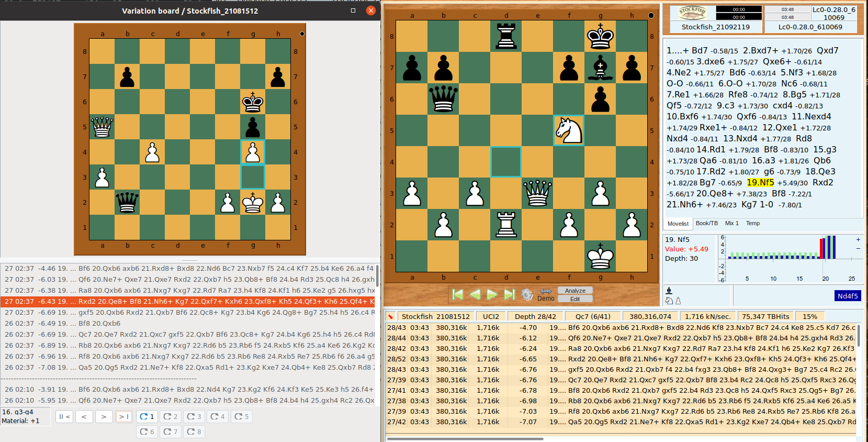Click the 75,347 TBHits field
This screenshot has width=868, height=442.
[x=765, y=316]
